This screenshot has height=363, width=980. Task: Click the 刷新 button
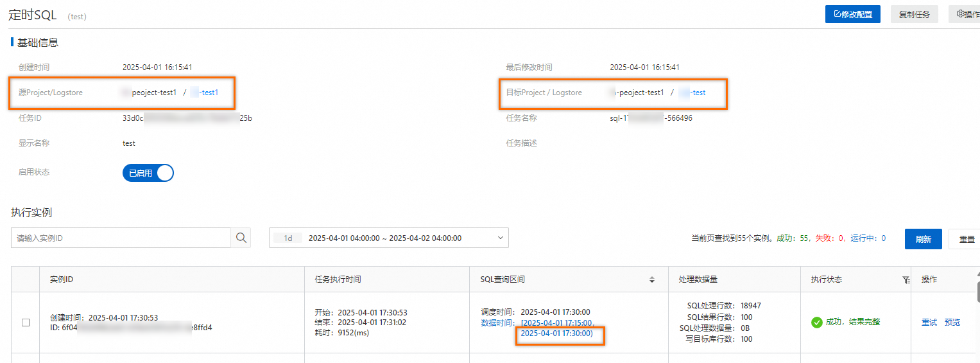click(x=923, y=239)
